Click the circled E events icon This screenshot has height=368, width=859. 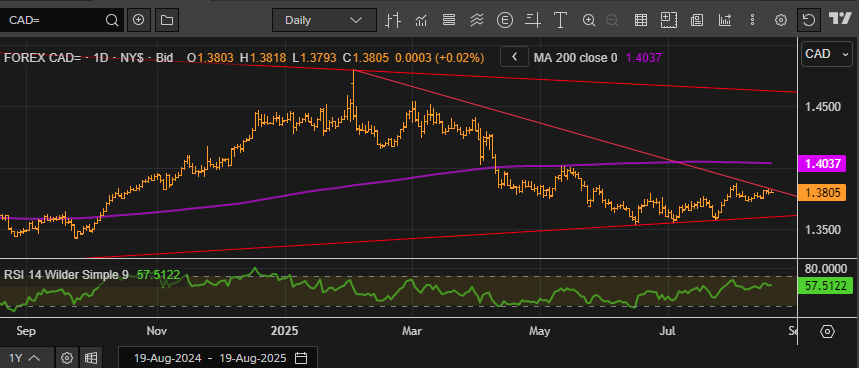coord(505,21)
